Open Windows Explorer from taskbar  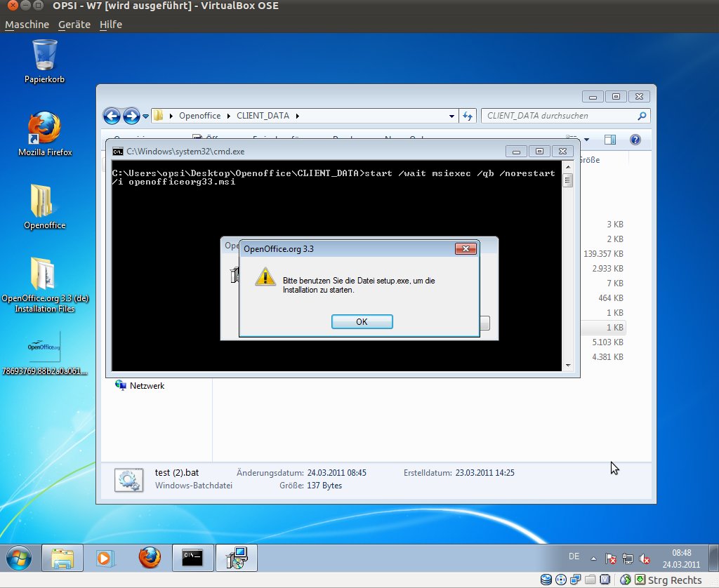click(62, 558)
